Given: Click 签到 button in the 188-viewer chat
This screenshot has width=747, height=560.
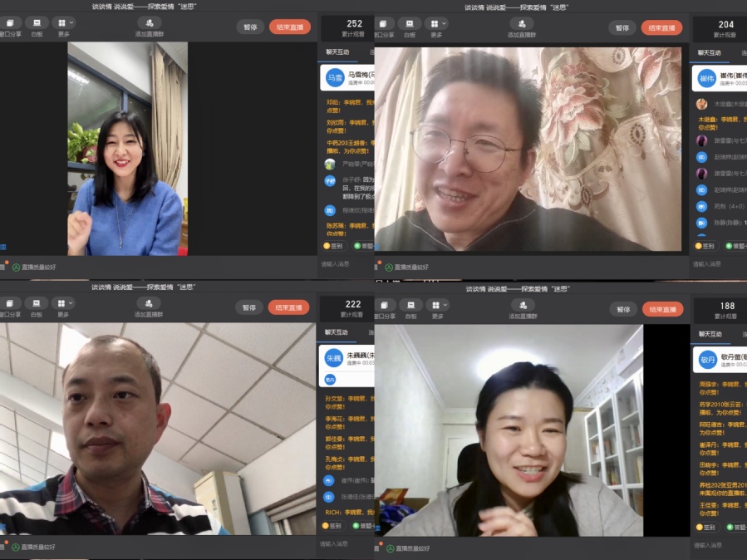Looking at the screenshot, I should 705,527.
